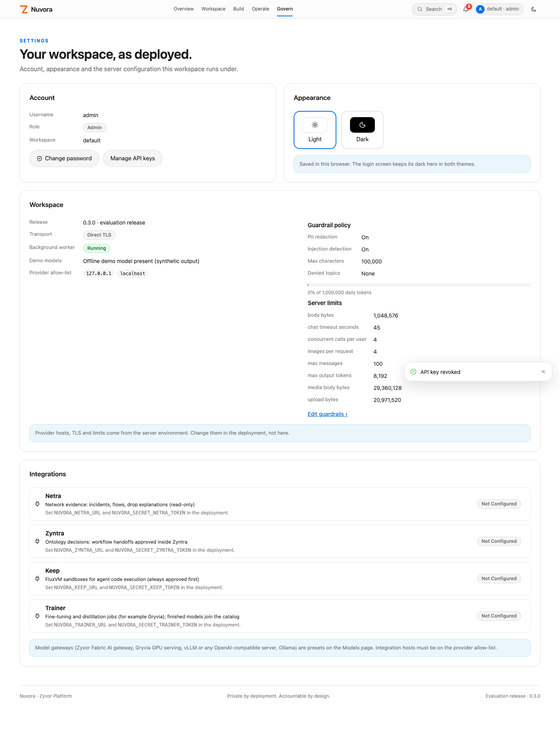Click the shield icon on Change password
The height and width of the screenshot is (737, 560).
(x=39, y=159)
